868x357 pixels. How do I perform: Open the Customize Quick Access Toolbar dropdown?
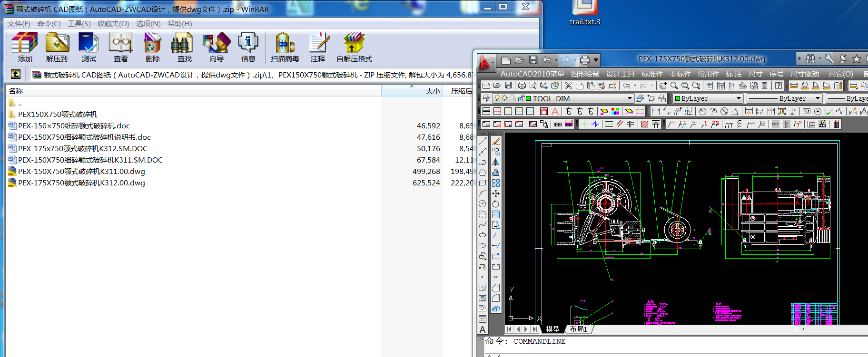coord(596,60)
